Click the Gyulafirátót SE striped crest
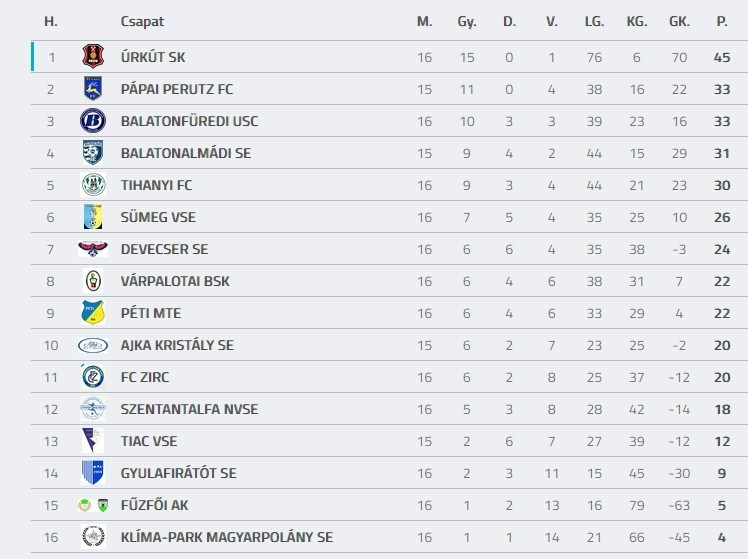 [93, 473]
